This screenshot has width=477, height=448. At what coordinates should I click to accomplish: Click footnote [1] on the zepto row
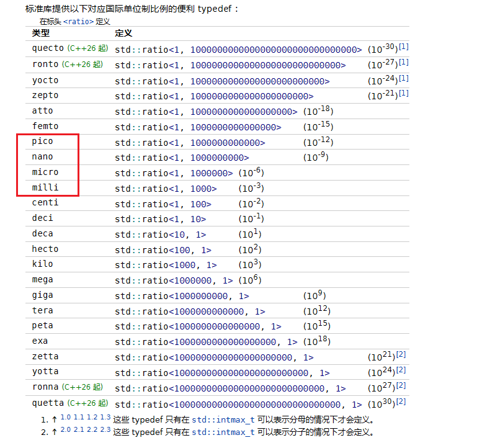[404, 93]
